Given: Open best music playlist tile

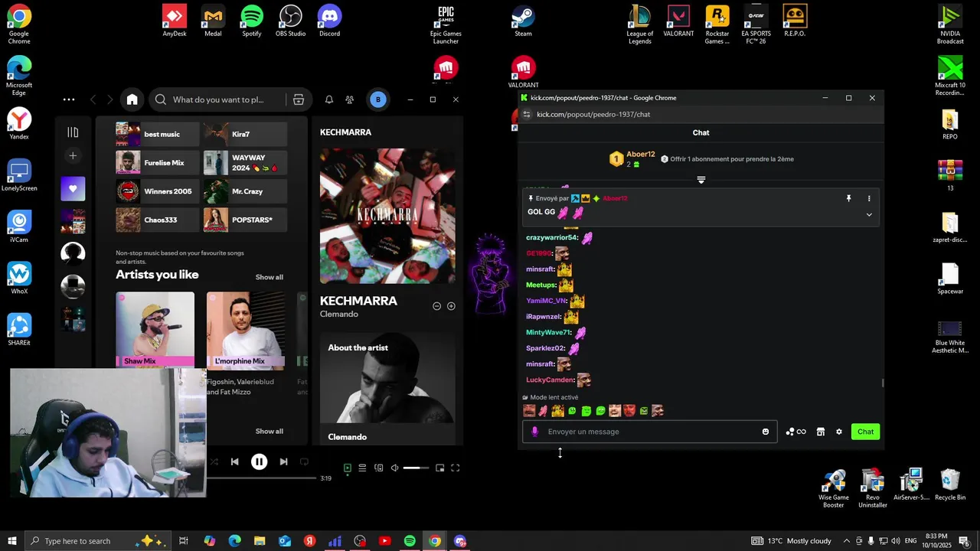Looking at the screenshot, I should point(157,134).
